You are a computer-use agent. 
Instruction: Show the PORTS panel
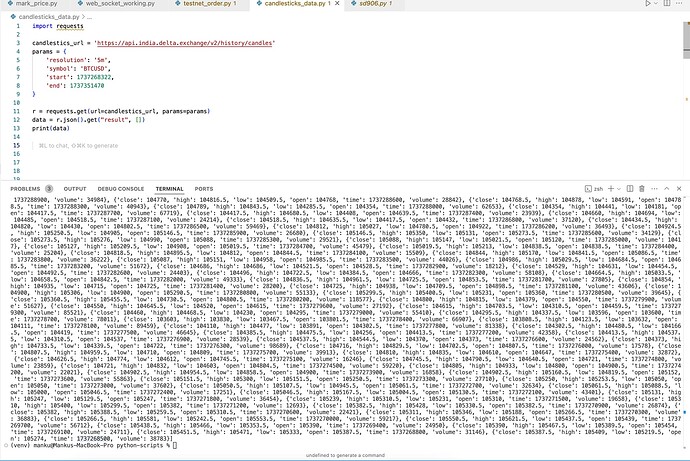point(204,189)
